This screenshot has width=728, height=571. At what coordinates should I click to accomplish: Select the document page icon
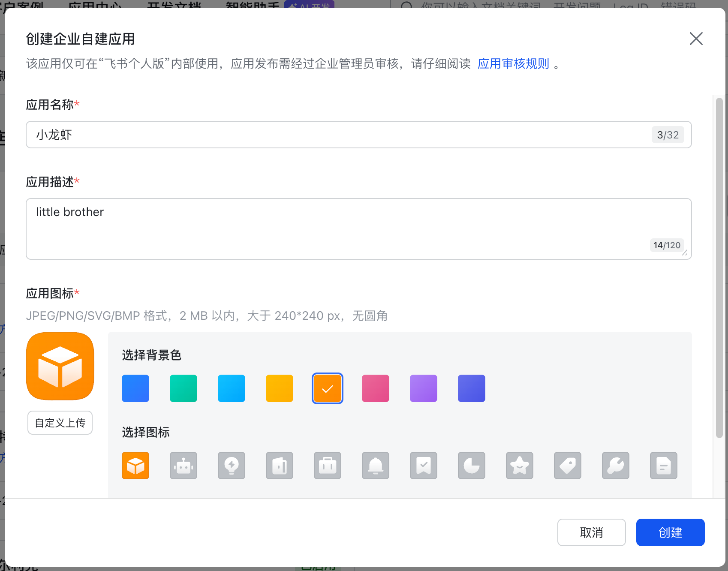click(664, 466)
